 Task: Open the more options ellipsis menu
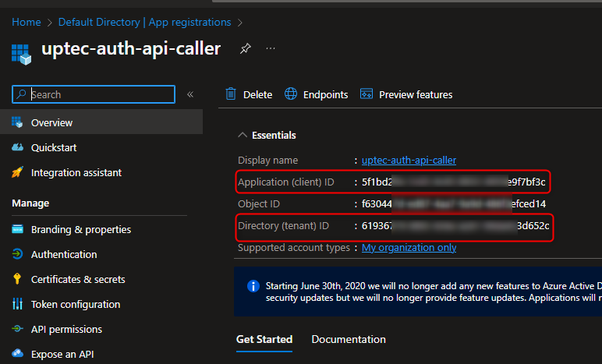271,49
